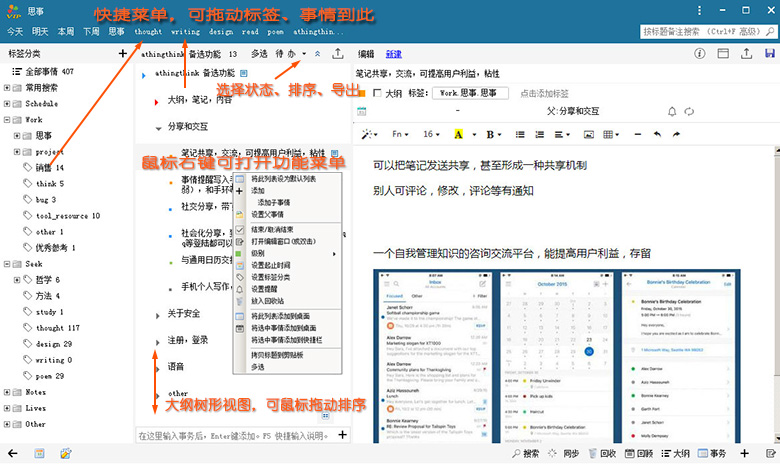Click the search magnifier in title search box

pyautogui.click(x=770, y=31)
